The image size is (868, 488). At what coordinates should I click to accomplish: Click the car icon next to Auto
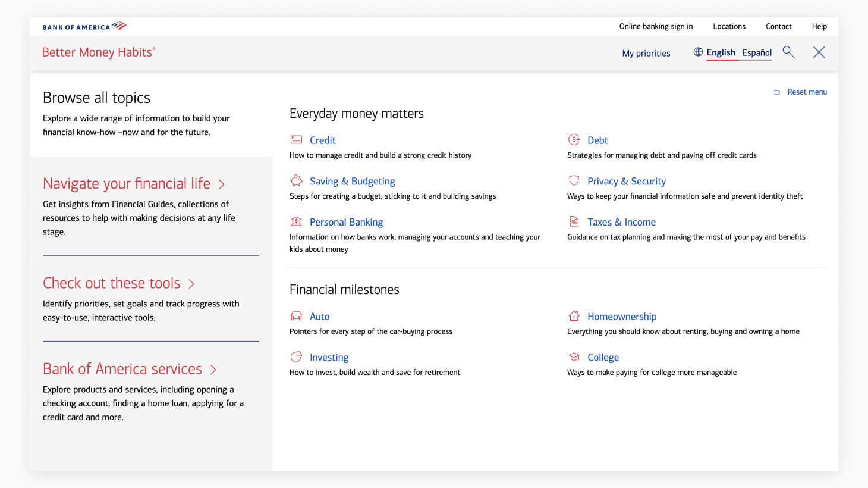[296, 316]
